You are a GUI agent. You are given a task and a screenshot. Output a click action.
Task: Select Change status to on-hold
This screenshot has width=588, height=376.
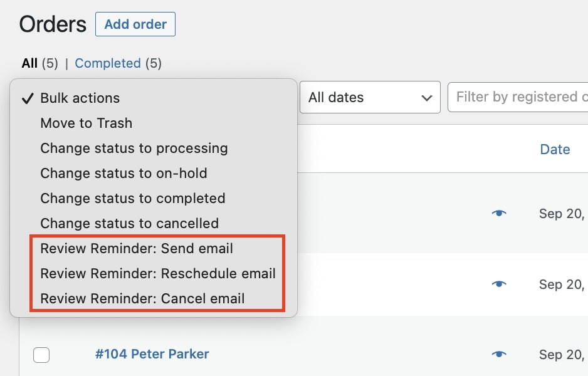click(x=123, y=173)
